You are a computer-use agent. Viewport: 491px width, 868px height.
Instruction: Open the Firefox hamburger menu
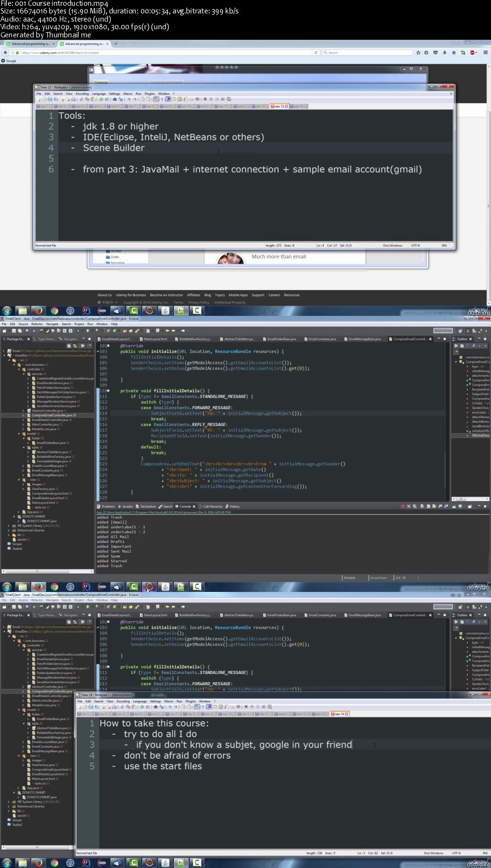click(x=485, y=53)
